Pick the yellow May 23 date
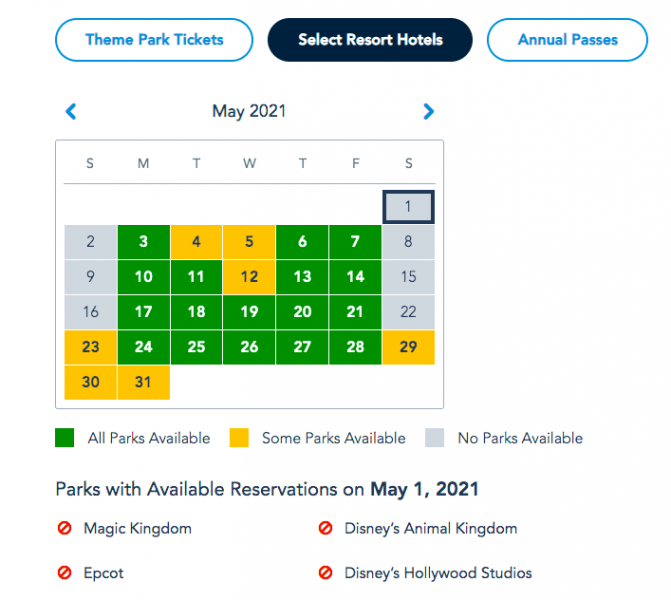This screenshot has height=600, width=671. [x=91, y=347]
